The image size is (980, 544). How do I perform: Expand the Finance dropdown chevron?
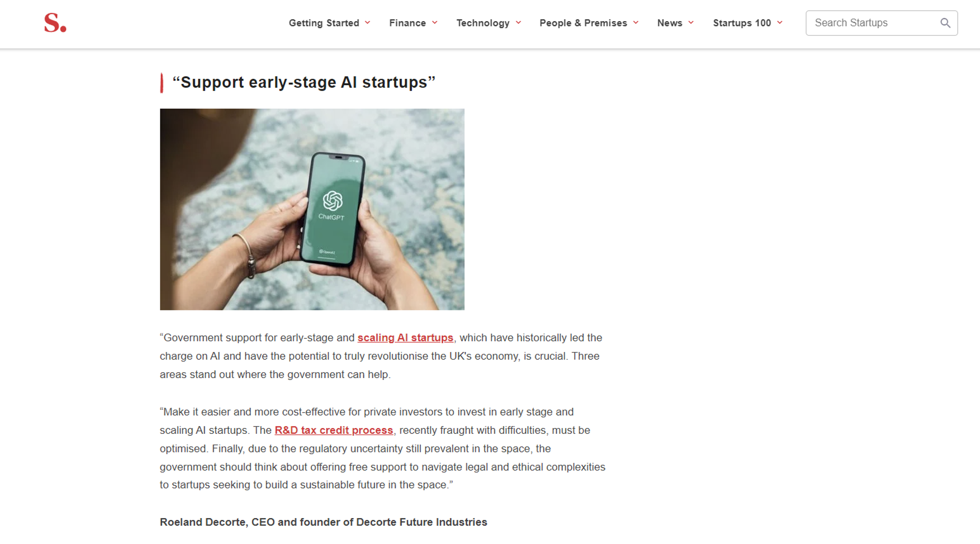(435, 23)
